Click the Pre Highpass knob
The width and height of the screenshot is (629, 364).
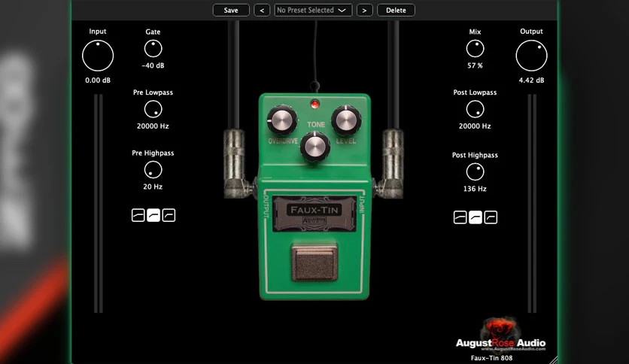tap(153, 169)
